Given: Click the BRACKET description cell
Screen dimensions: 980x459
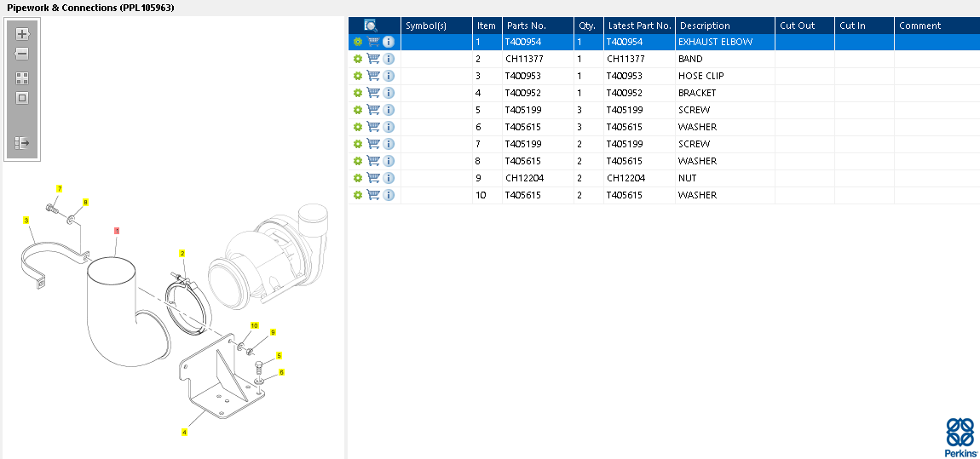Looking at the screenshot, I should click(725, 93).
